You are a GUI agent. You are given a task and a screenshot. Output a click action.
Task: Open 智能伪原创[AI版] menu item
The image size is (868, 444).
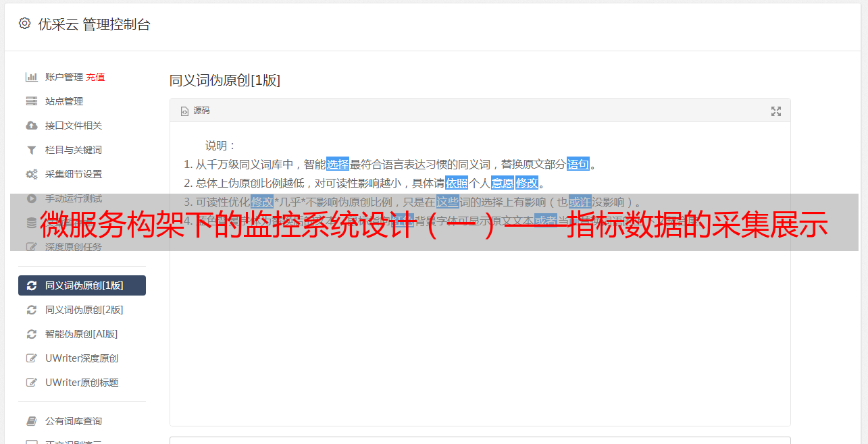[82, 334]
